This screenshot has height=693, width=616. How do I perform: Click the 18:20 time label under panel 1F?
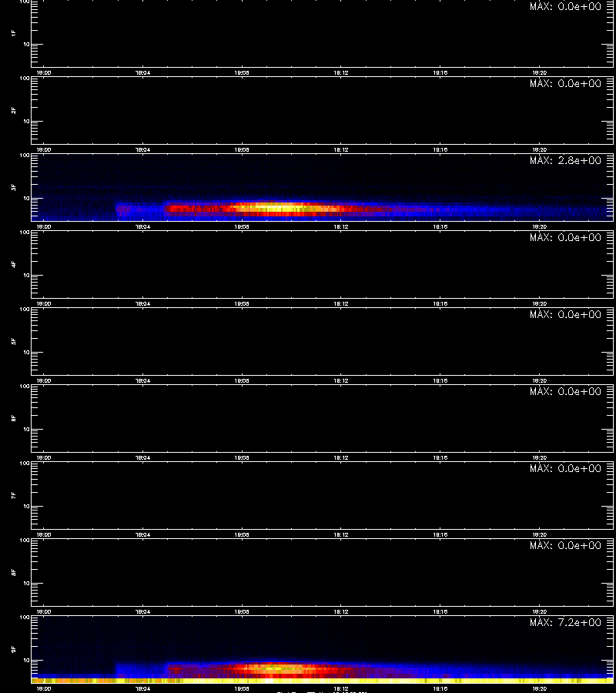[x=539, y=73]
